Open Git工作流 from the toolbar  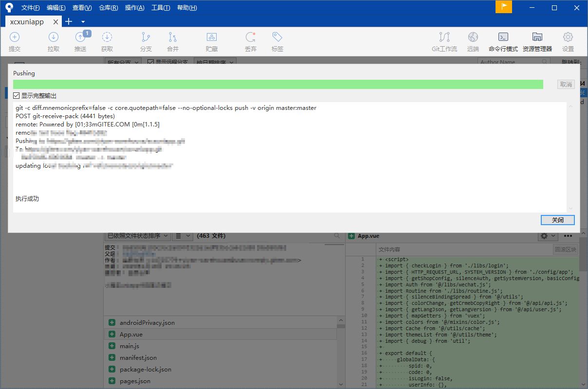coord(444,41)
